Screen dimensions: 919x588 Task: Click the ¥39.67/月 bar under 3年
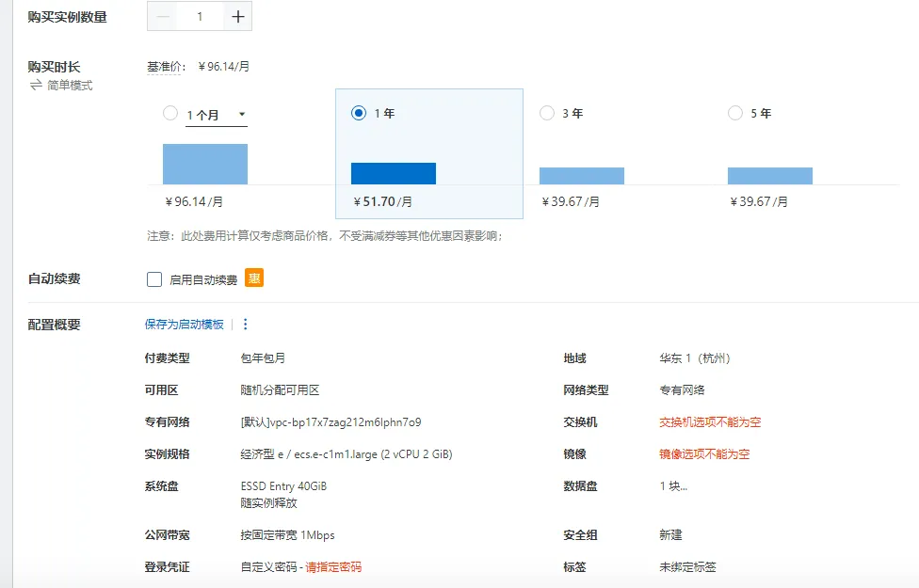coord(581,174)
